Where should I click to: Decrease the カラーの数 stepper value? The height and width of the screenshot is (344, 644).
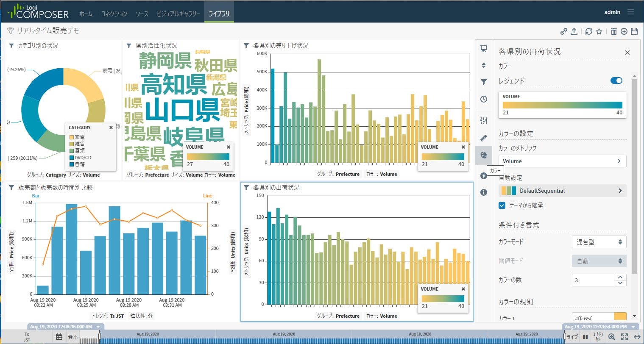point(620,283)
